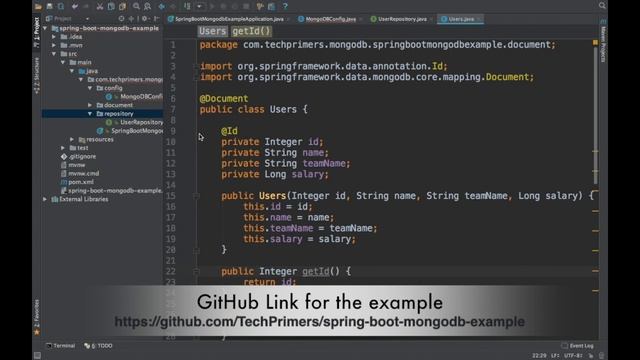Click the Project Structure icon
Viewport: 640px width, 360px height.
[x=260, y=7]
